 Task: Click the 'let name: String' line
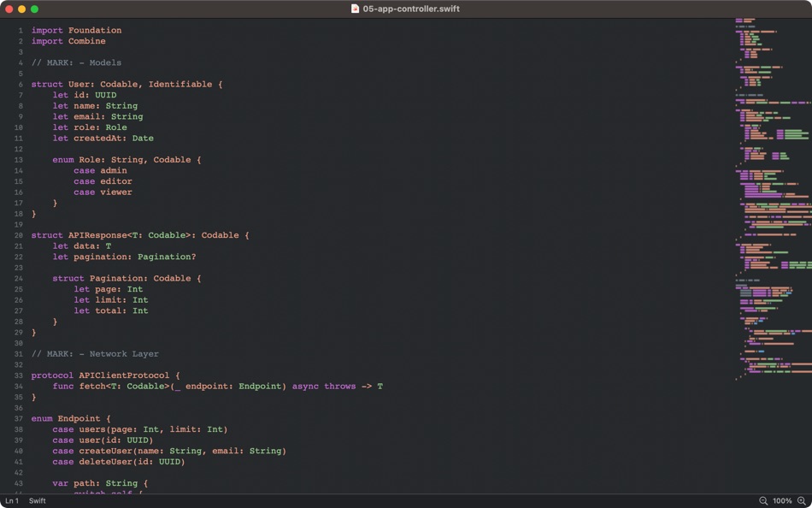(x=95, y=106)
